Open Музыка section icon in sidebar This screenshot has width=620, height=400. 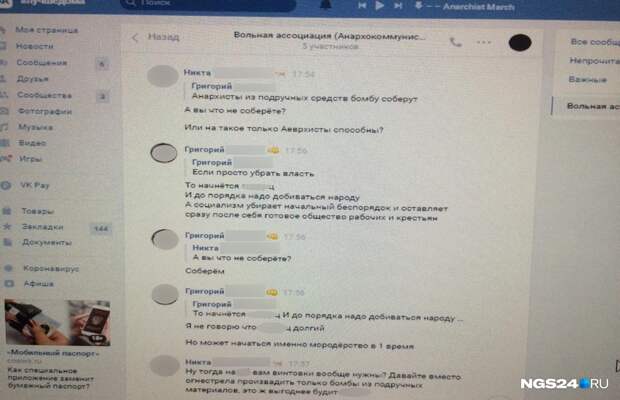(x=4, y=127)
